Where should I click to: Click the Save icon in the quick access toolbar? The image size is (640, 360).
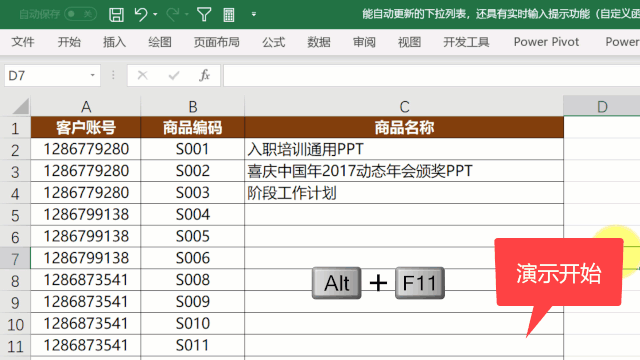coord(116,15)
